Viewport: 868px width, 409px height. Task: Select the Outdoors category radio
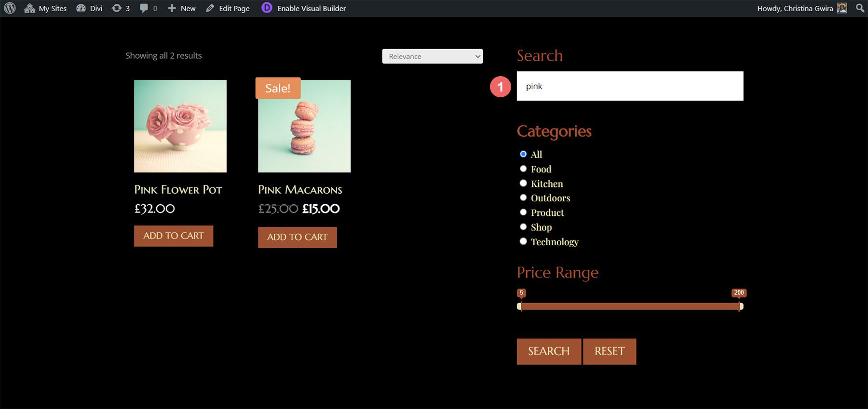coord(523,198)
